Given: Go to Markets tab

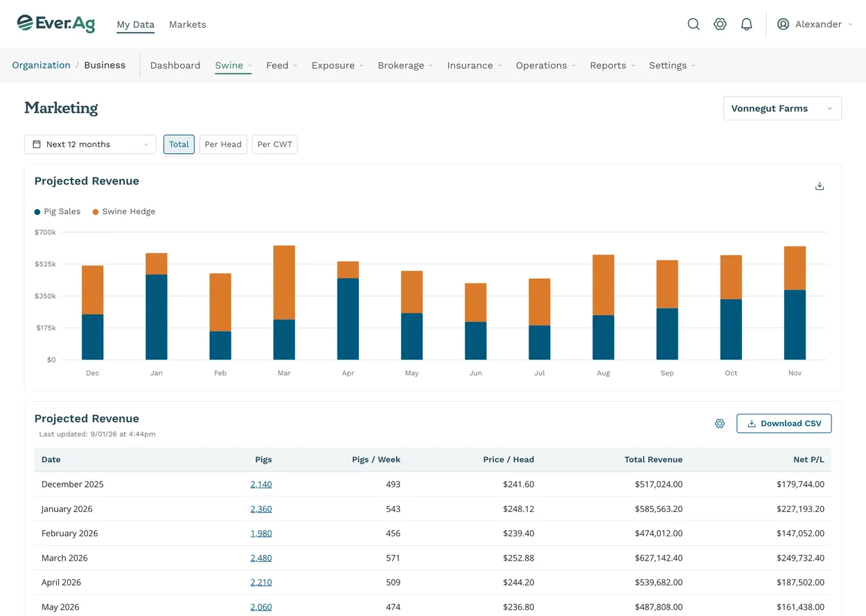Looking at the screenshot, I should [x=188, y=24].
